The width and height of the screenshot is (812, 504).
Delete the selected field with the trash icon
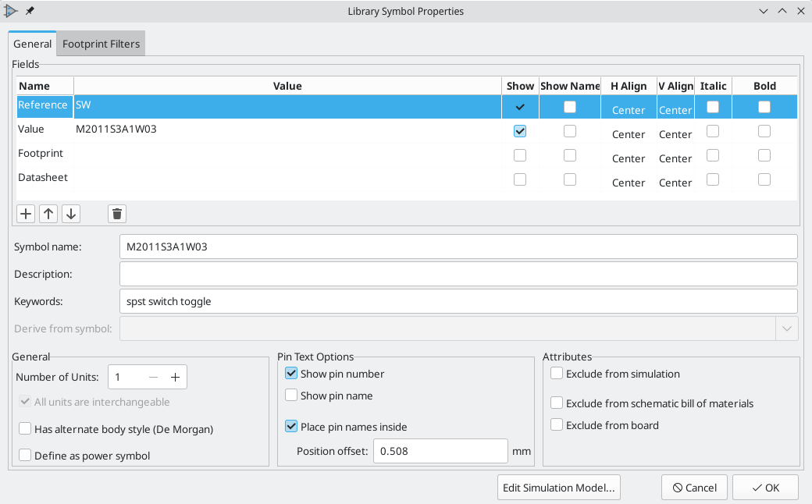[x=117, y=214]
